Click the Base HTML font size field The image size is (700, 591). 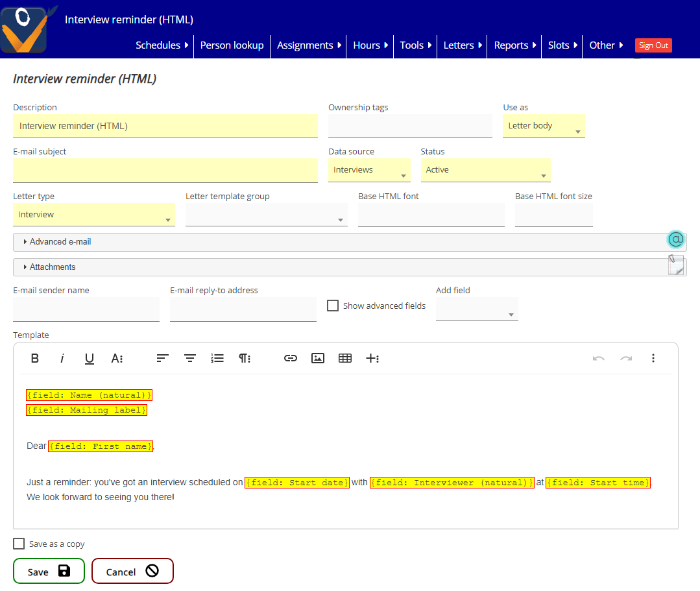click(x=553, y=215)
